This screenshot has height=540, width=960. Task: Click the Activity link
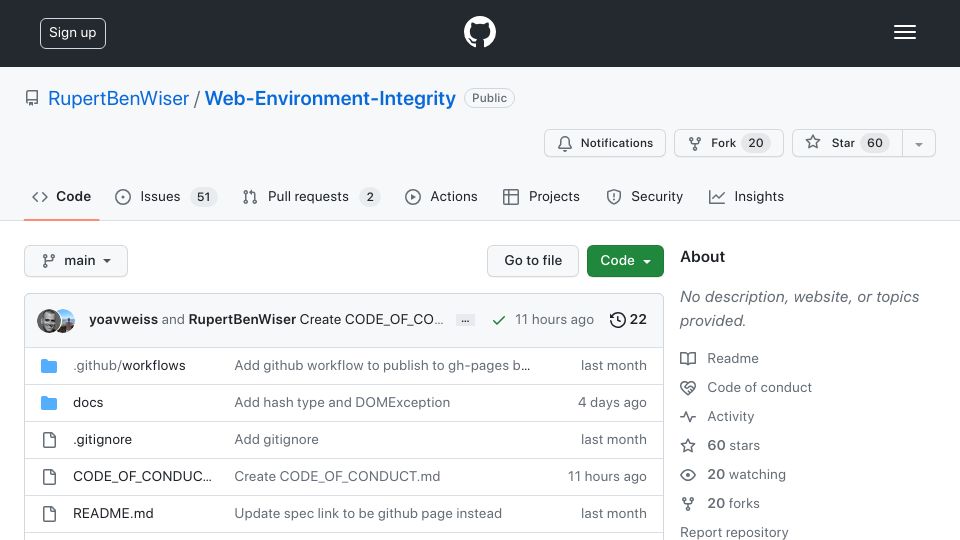tap(730, 416)
